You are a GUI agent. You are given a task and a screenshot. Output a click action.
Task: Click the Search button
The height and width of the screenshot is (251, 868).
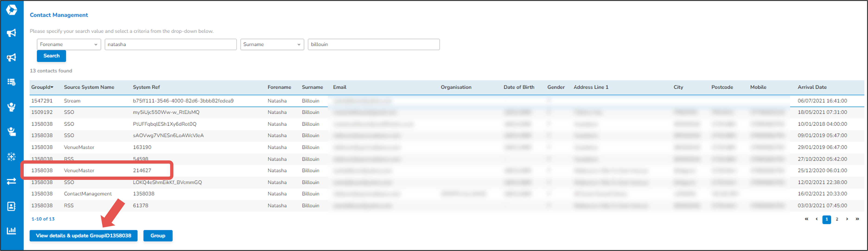click(x=51, y=56)
